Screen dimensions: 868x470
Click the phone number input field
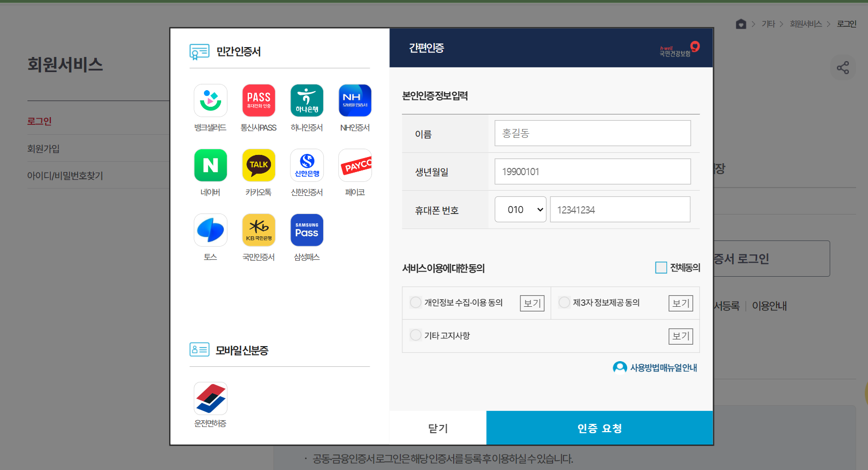click(x=620, y=209)
